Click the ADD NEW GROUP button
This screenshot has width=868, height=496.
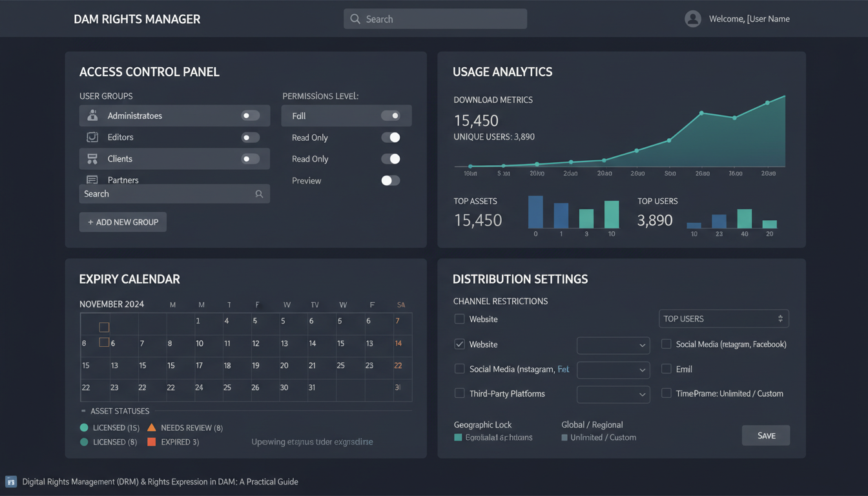coord(123,222)
